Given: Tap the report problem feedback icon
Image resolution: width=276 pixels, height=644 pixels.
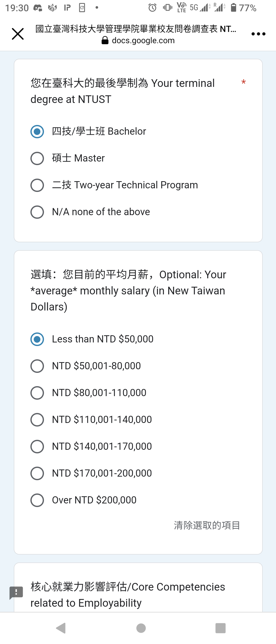Looking at the screenshot, I should pyautogui.click(x=16, y=593).
